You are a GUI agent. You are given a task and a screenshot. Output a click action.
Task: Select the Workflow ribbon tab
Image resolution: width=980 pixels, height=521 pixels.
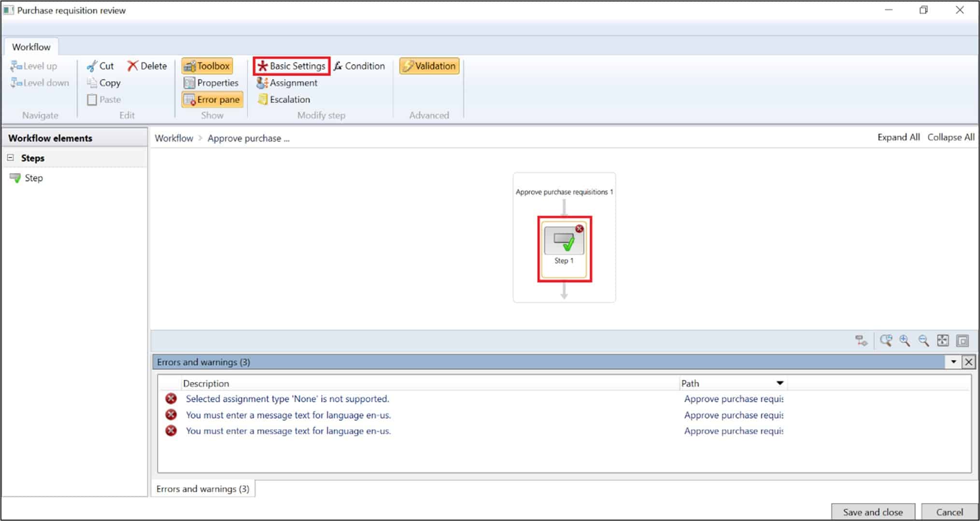pos(31,47)
